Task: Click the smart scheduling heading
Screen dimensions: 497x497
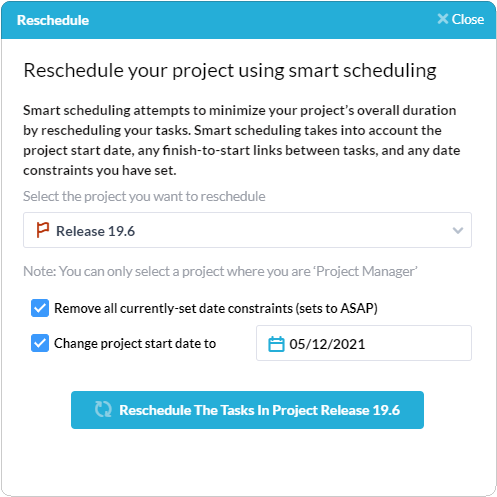Action: [230, 71]
